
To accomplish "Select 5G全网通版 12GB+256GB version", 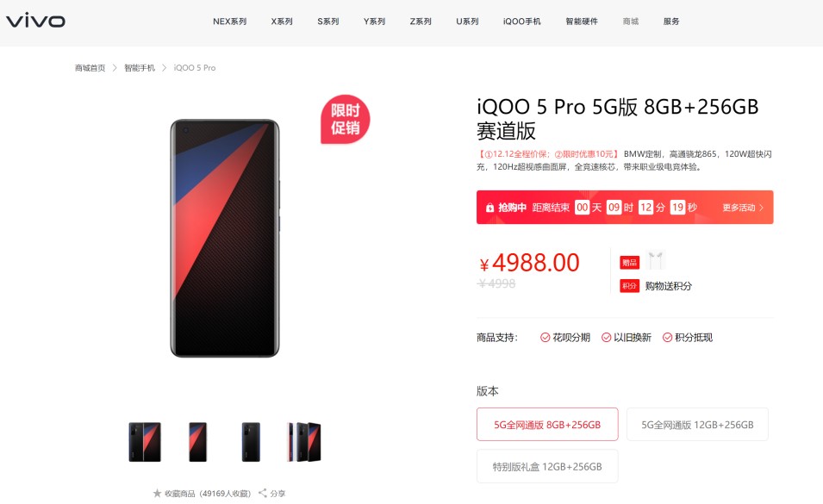I will 697,424.
